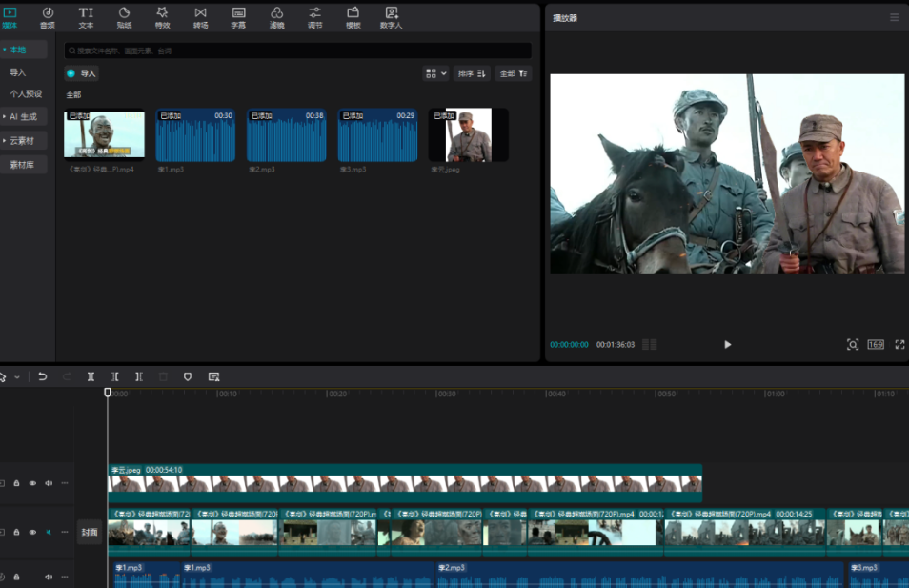The height and width of the screenshot is (588, 909).
Task: Mute the mp3 audio track
Action: (49, 577)
